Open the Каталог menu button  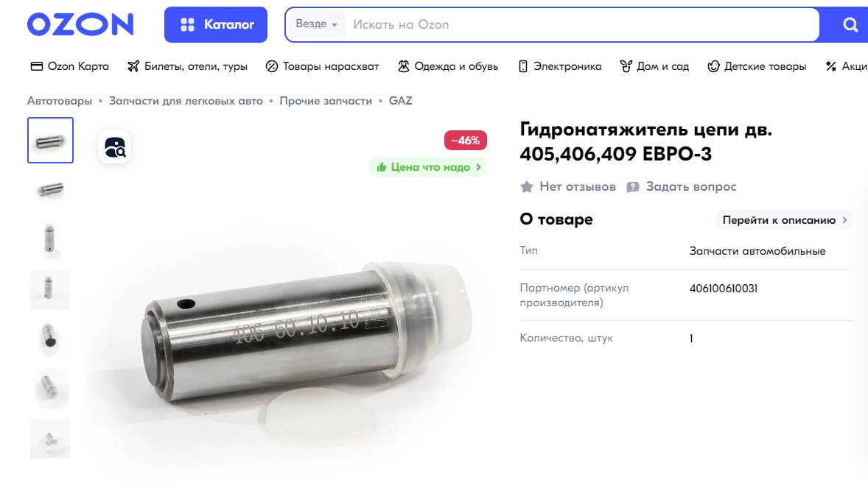(216, 24)
